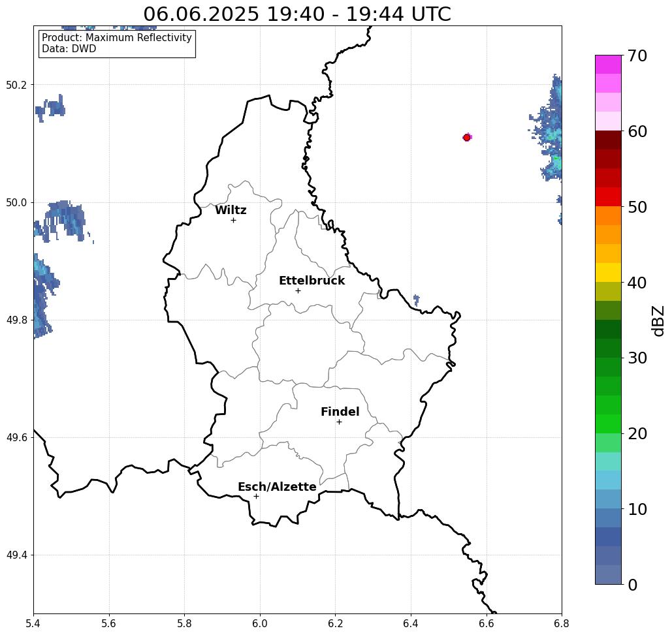Click the yellow swatch above 40
The width and height of the screenshot is (672, 635).
608,272
